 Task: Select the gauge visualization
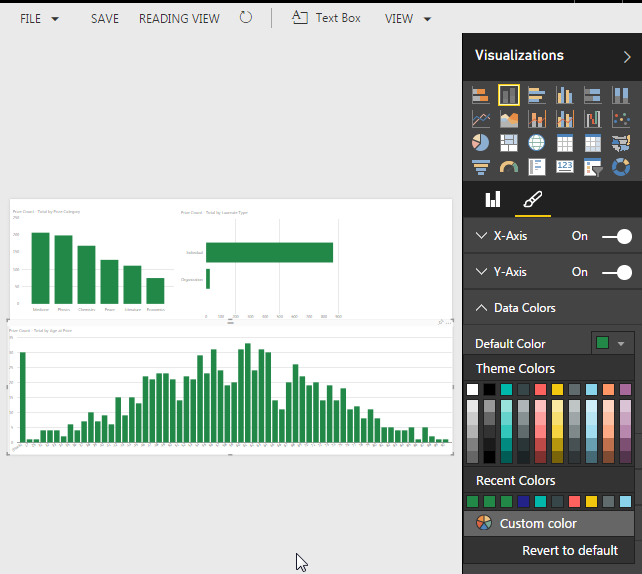(509, 167)
